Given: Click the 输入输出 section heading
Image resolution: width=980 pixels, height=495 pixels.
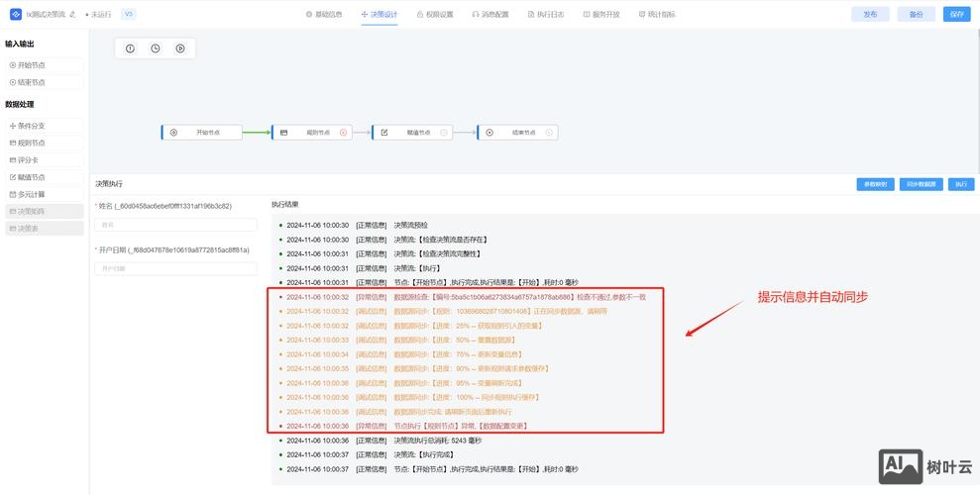Looking at the screenshot, I should [x=20, y=45].
